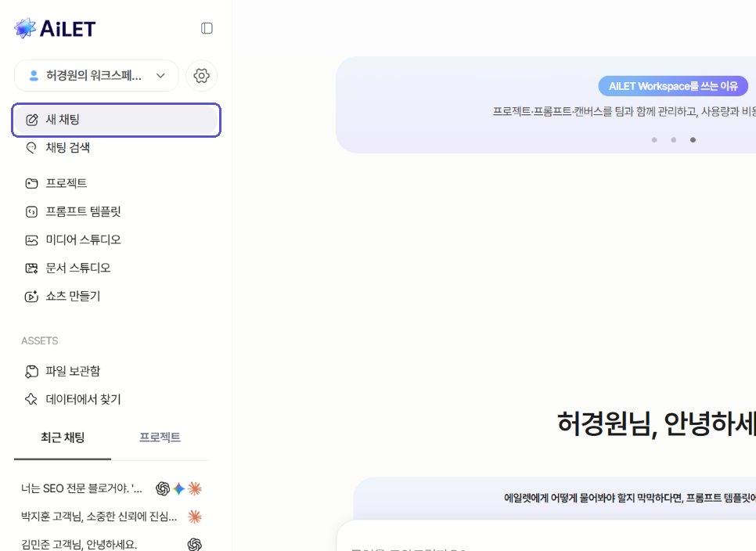This screenshot has width=756, height=551.
Task: Go to first banner slide dot
Action: (654, 140)
